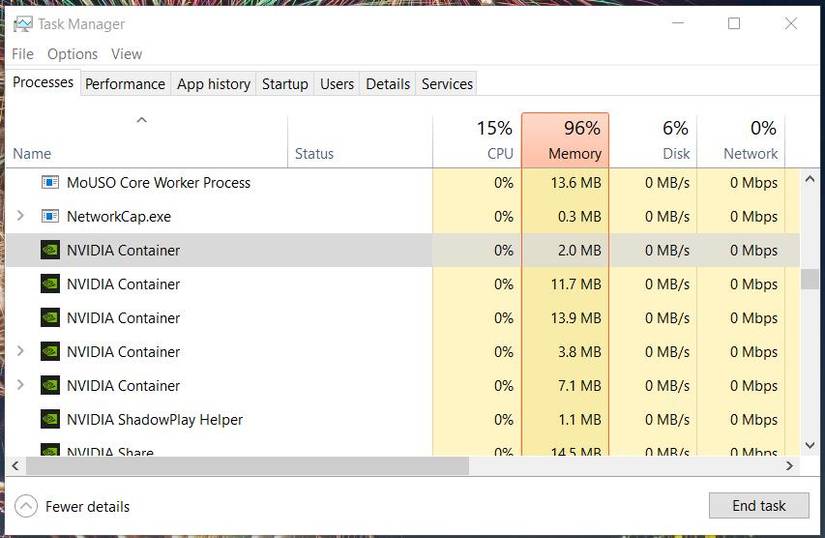Screen dimensions: 825x538
Task: Click the Task Manager title bar icon
Action: (22, 24)
